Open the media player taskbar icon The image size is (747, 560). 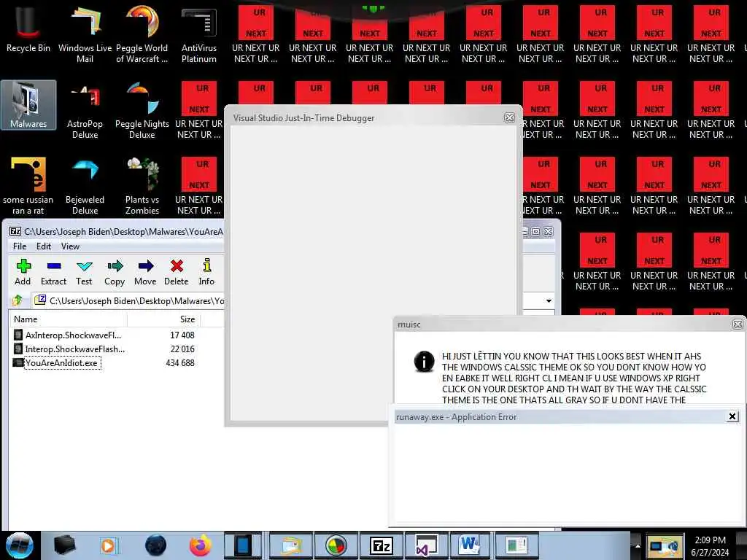click(x=108, y=545)
